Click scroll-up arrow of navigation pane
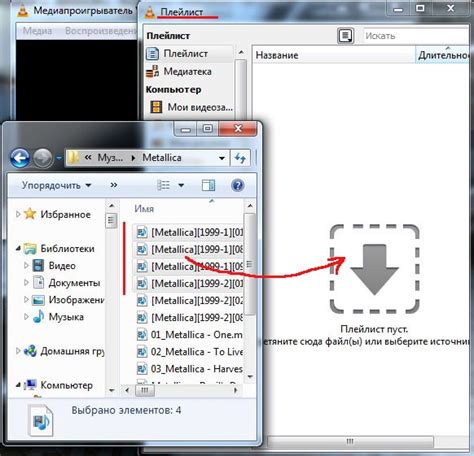This screenshot has width=474, height=456. point(112,206)
